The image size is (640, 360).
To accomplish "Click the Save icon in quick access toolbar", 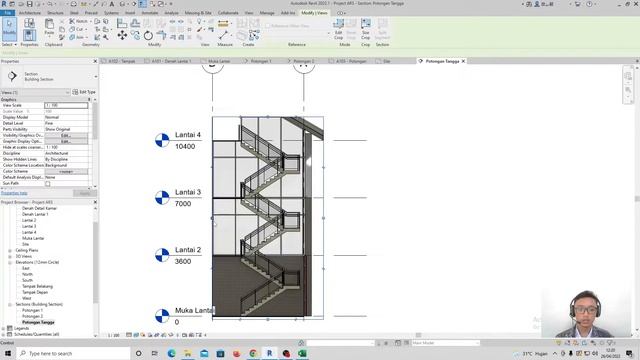I will (x=29, y=4).
